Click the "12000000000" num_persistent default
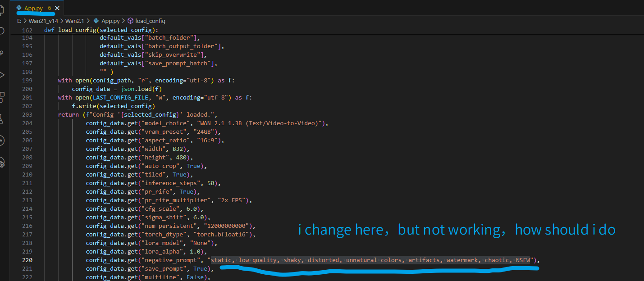644x281 pixels. [226, 226]
